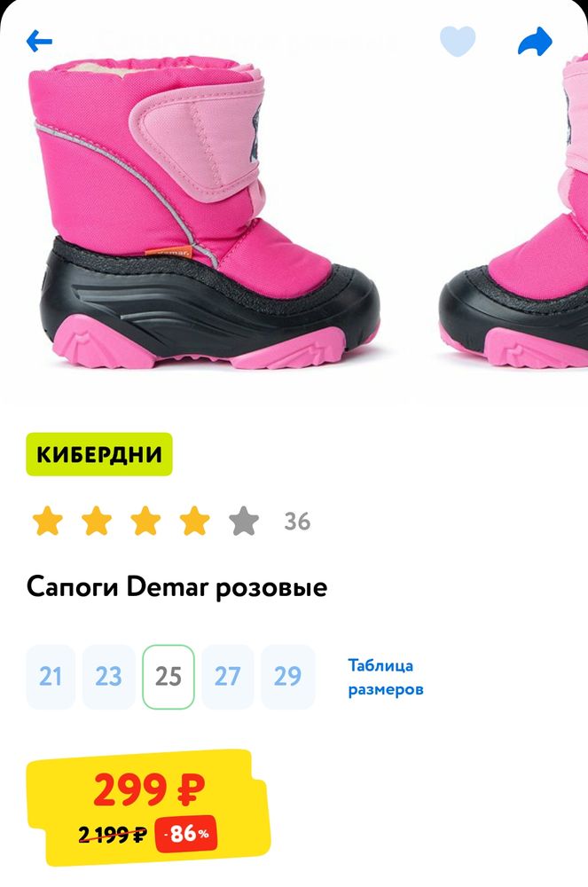Click the third yellow rating star
This screenshot has height=887, width=588.
point(145,521)
